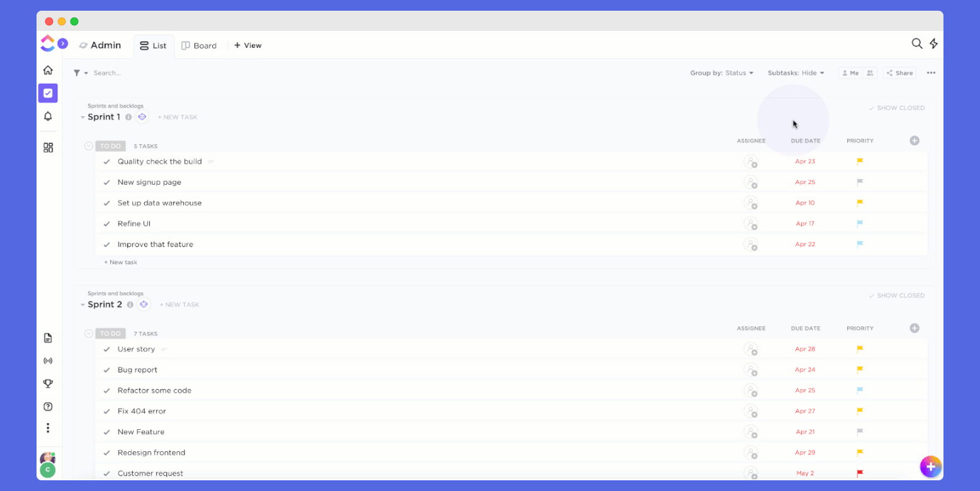Open the Automations lightning bolt icon

(934, 43)
